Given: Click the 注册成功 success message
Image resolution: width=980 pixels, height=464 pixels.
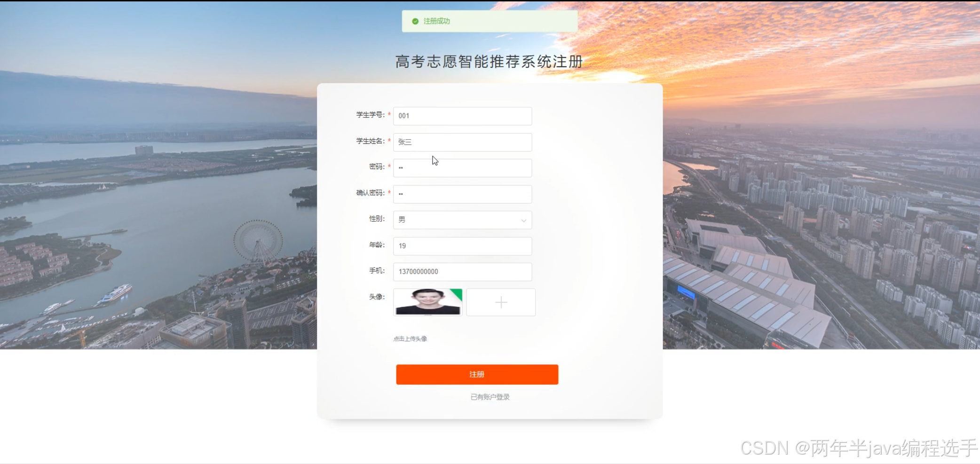Looking at the screenshot, I should 490,21.
